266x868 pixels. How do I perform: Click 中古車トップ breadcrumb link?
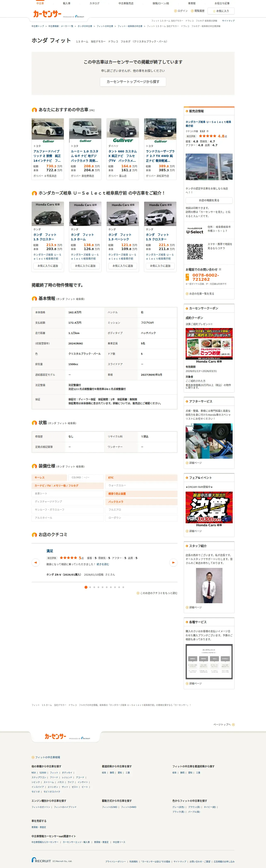coord(38,26)
